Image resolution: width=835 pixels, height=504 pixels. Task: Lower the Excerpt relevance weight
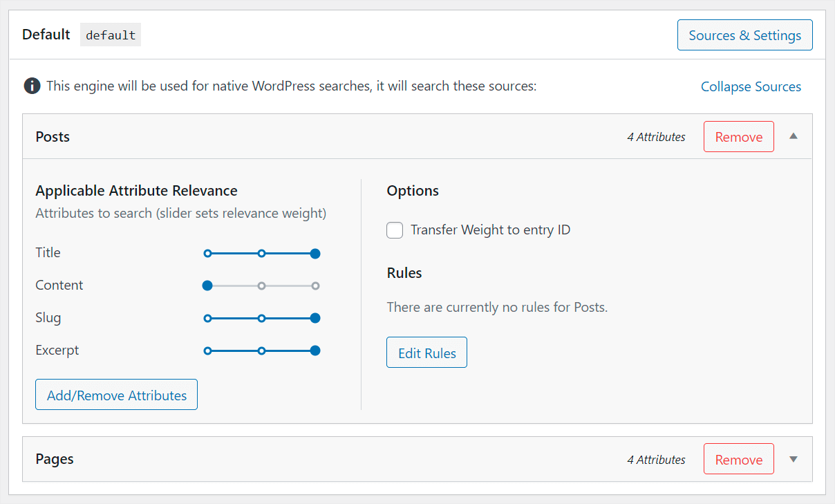tap(261, 351)
